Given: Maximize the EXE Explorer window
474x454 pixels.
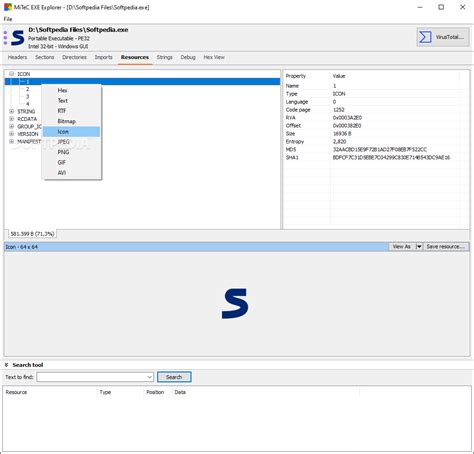Looking at the screenshot, I should tap(441, 7).
